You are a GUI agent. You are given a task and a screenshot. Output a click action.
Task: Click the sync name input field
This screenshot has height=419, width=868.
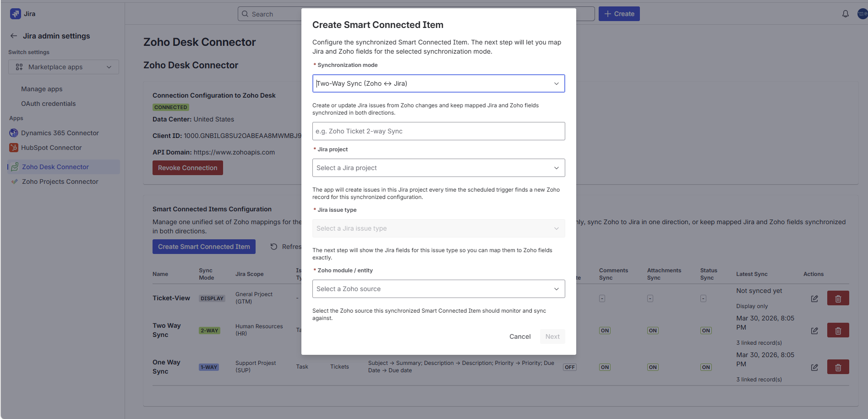tap(438, 131)
